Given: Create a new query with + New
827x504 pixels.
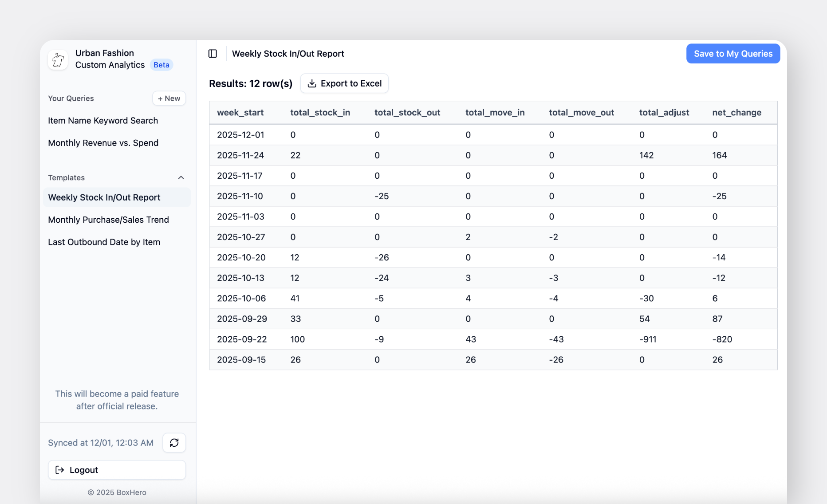Looking at the screenshot, I should [169, 98].
